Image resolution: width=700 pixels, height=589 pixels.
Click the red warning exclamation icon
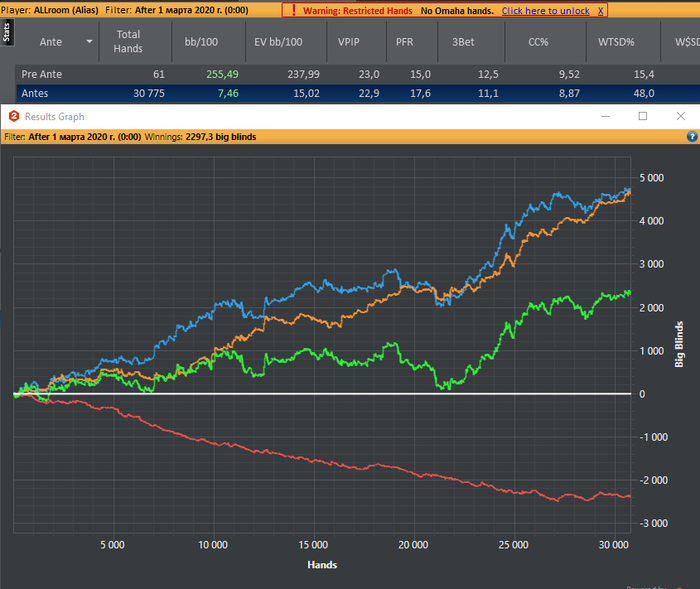point(293,10)
